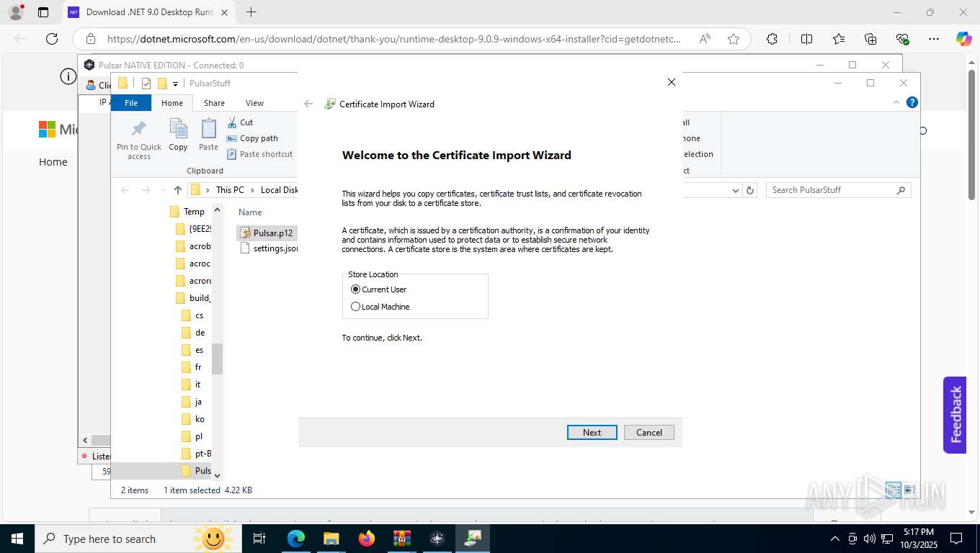Viewport: 980px width, 553px height.
Task: Select the ja folder in the tree
Action: click(192, 402)
